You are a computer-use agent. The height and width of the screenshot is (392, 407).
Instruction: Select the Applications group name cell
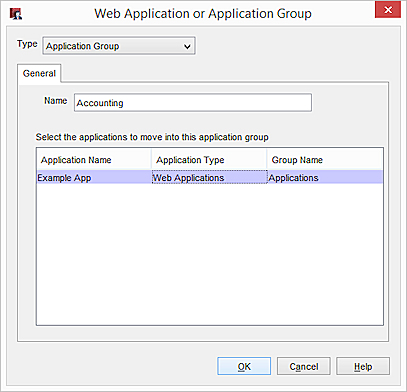pos(325,178)
